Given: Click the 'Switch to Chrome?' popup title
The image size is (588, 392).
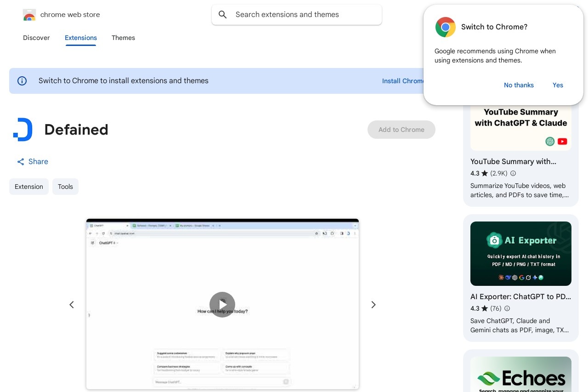Looking at the screenshot, I should click(x=494, y=27).
